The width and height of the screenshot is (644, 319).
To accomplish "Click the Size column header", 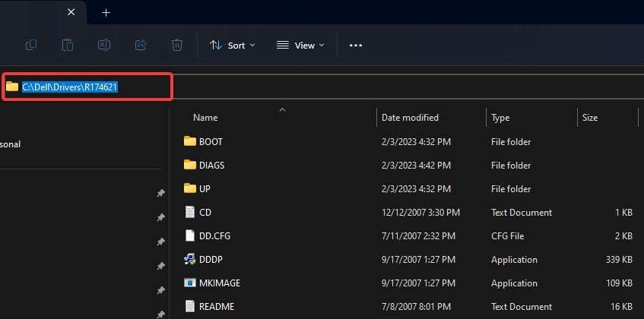I will pyautogui.click(x=590, y=118).
